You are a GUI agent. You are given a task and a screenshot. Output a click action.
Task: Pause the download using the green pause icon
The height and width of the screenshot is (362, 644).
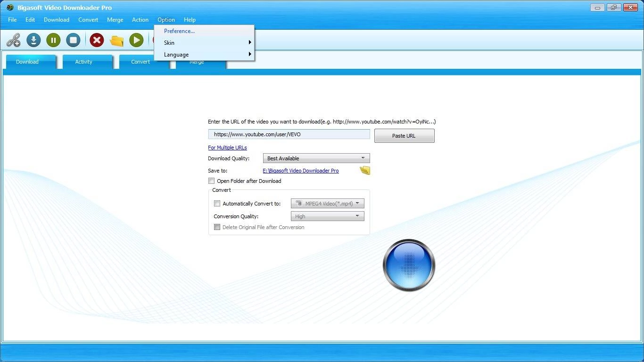point(53,40)
